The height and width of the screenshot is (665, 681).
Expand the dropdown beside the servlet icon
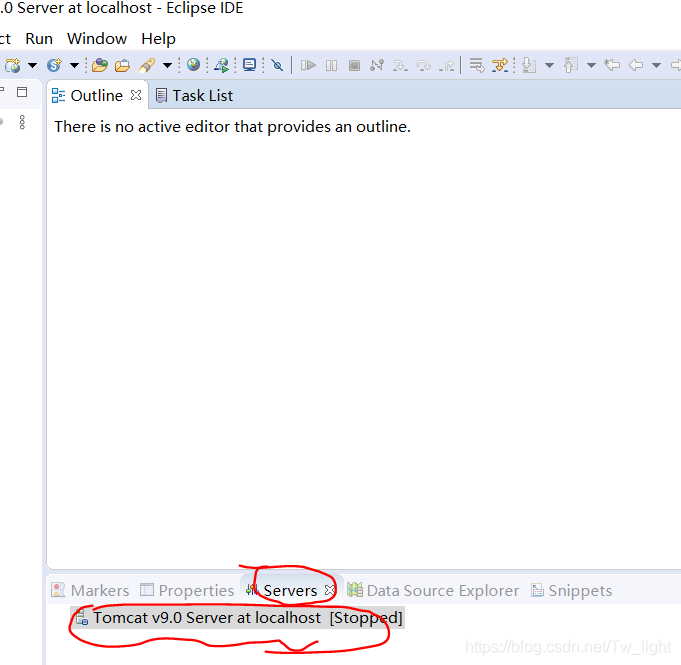pos(74,66)
